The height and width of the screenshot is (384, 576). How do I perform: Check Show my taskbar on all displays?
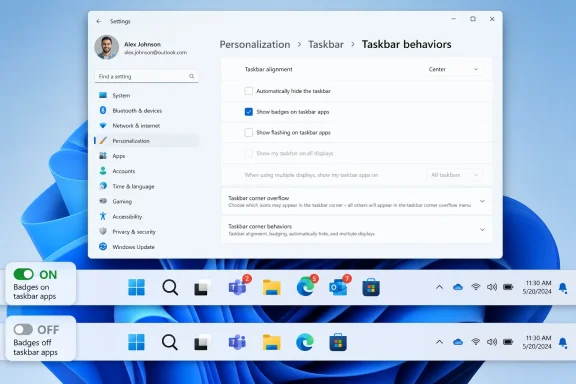(249, 153)
